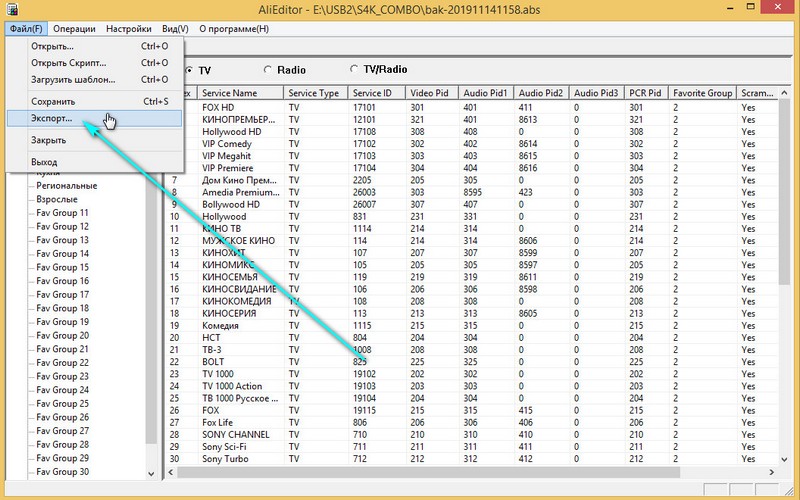Select Fav Group 11 tree item
The image size is (800, 500).
click(x=62, y=213)
